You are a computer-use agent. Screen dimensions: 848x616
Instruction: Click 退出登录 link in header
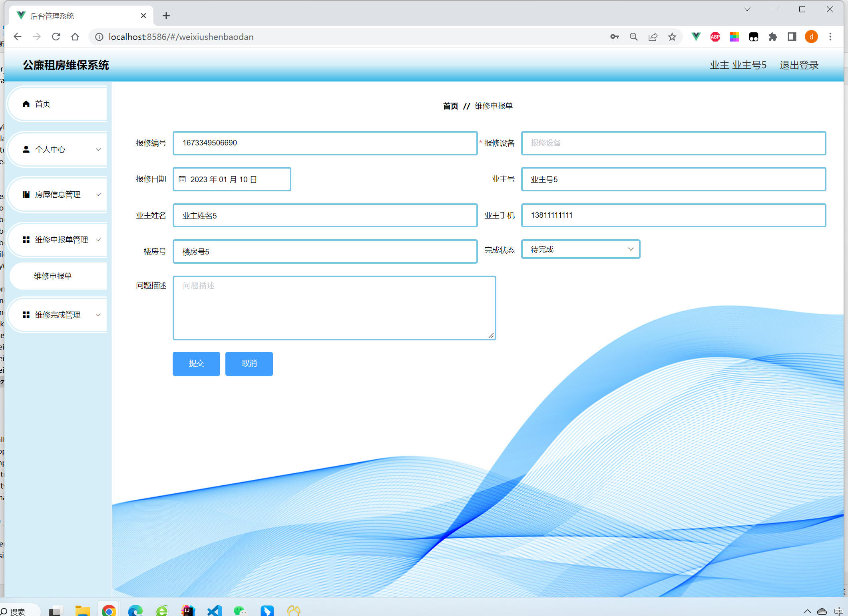[x=799, y=65]
